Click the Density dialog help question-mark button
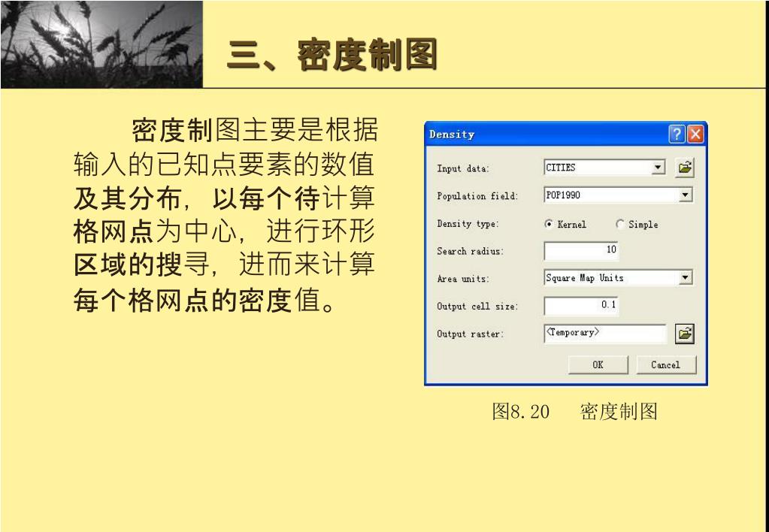Screen dimensions: 769x532 677,134
